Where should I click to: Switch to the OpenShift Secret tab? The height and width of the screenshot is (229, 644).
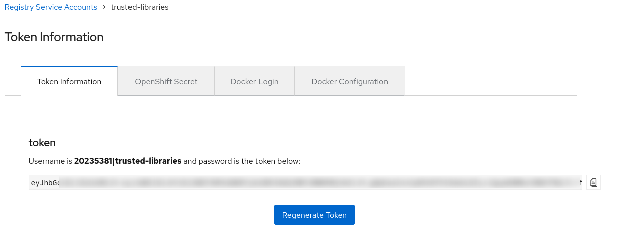[166, 81]
